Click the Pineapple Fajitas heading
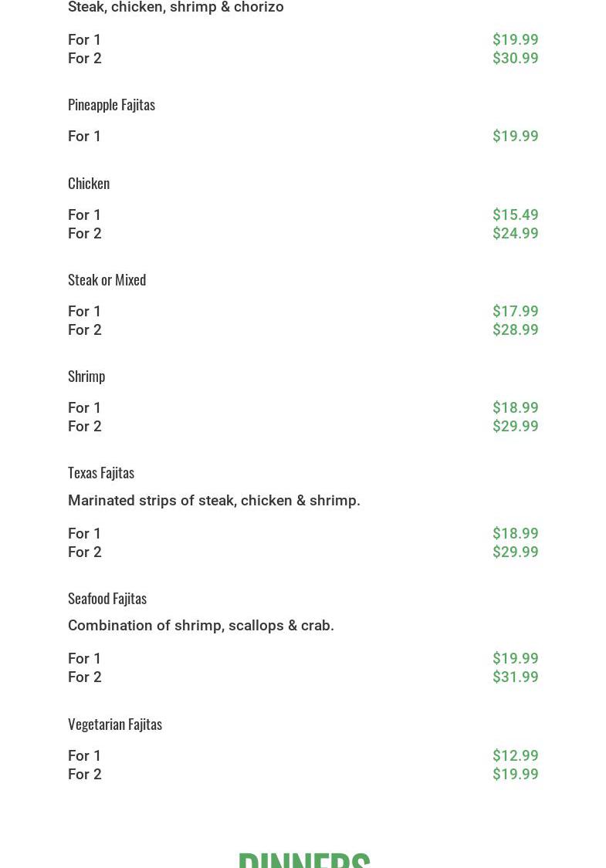Screen dimensions: 606x868 [111, 104]
